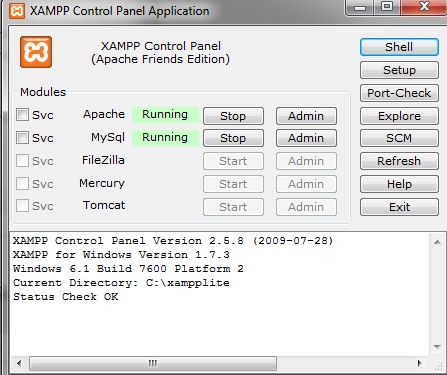447x375 pixels.
Task: Start the Mercury module
Action: point(233,184)
